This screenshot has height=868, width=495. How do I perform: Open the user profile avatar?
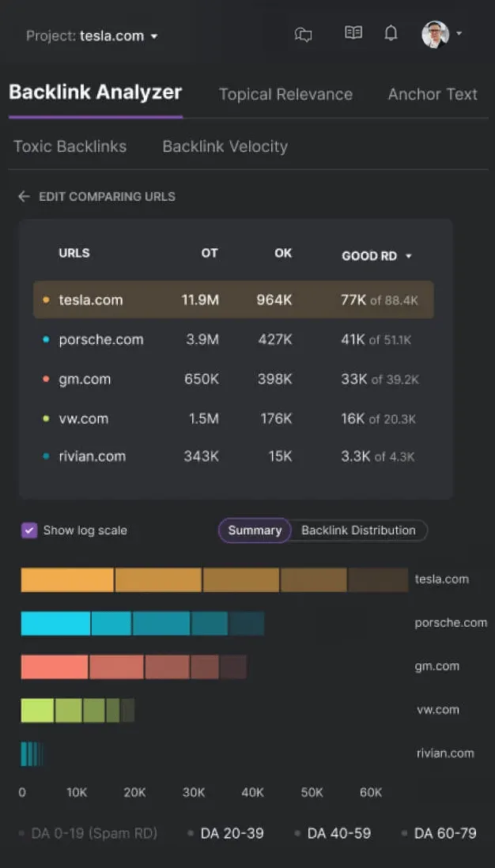pos(435,34)
